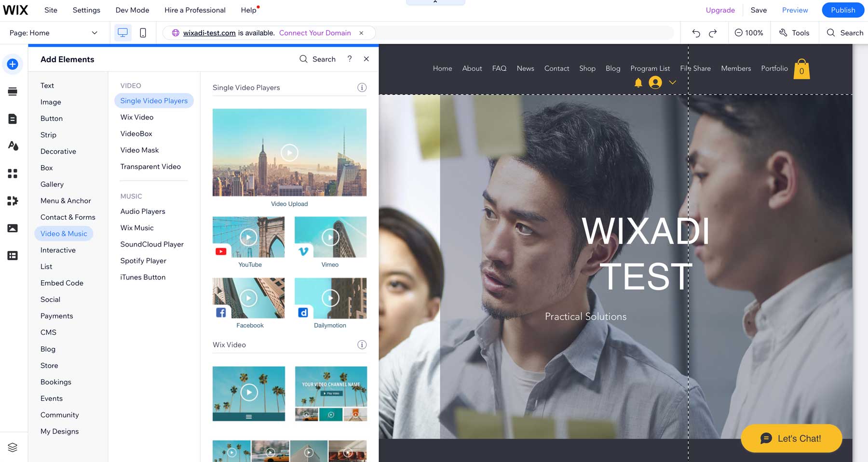Viewport: 868px width, 462px height.
Task: Open the Tools menu via wrench icon
Action: tap(794, 32)
